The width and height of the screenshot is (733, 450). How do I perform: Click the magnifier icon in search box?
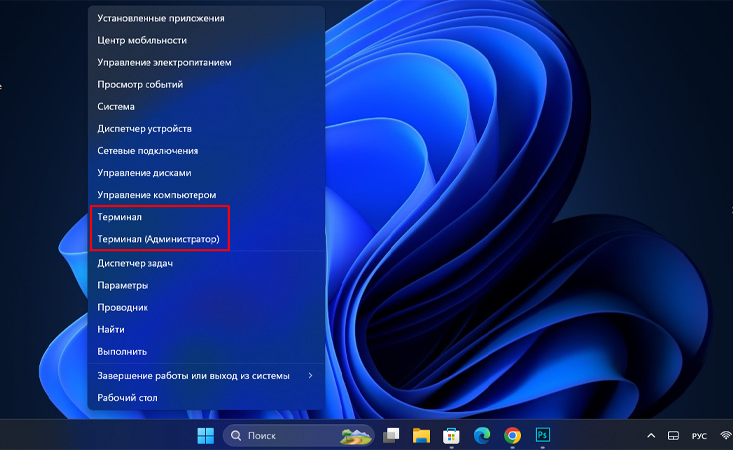tap(236, 436)
